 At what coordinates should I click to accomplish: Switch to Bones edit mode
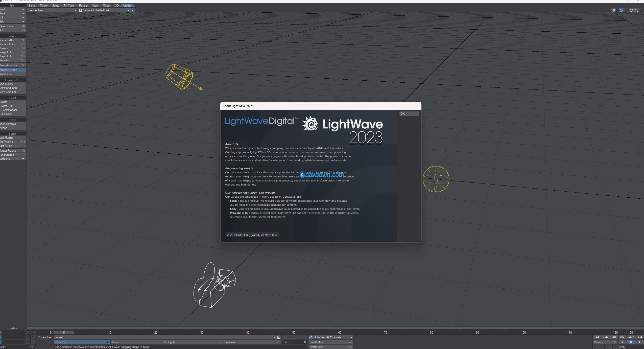138,342
